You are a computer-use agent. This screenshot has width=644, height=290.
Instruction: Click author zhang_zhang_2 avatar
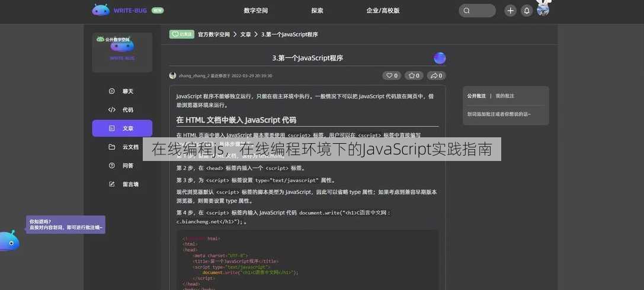tap(172, 76)
